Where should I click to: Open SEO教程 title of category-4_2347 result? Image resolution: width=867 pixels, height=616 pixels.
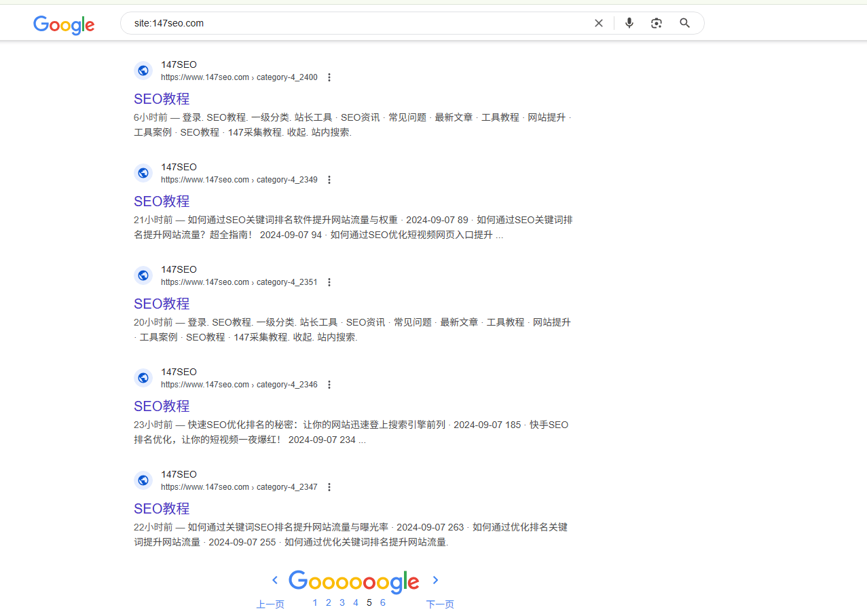[162, 509]
